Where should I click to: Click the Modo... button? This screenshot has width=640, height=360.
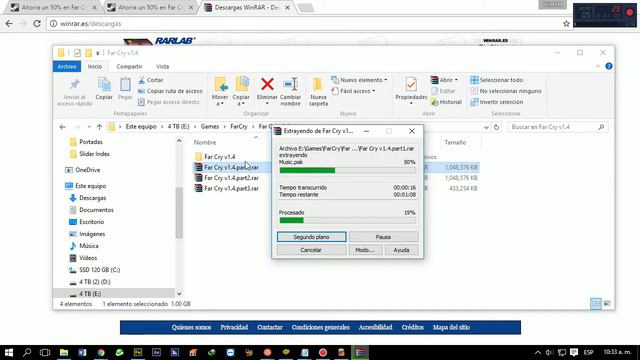pos(365,250)
